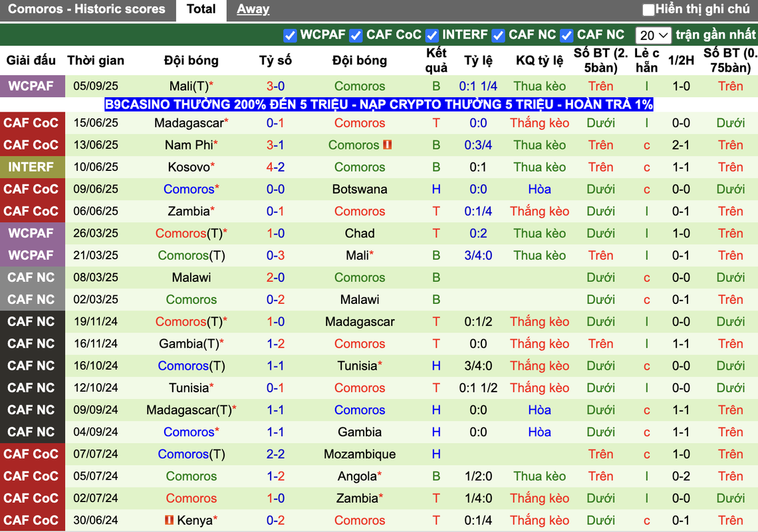This screenshot has height=532, width=758.
Task: Select the CAF NC label on 19/11/24
Action: 32,322
